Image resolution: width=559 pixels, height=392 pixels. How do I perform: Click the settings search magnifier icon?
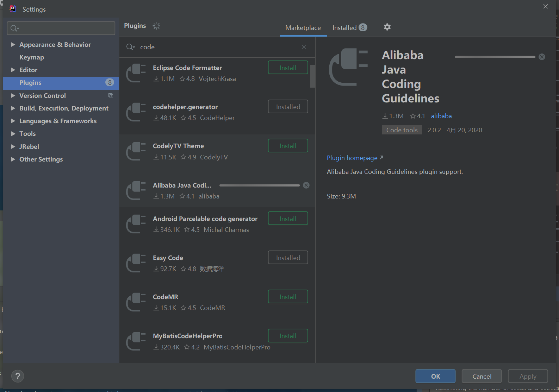14,28
